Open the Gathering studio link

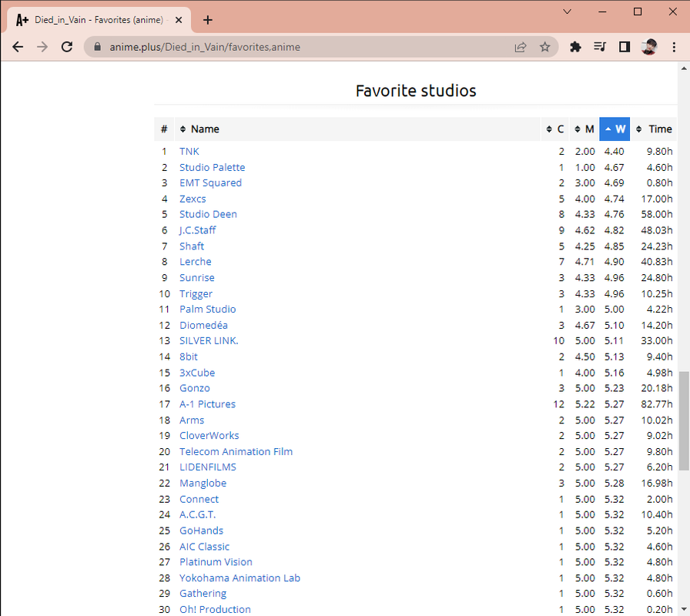point(203,594)
